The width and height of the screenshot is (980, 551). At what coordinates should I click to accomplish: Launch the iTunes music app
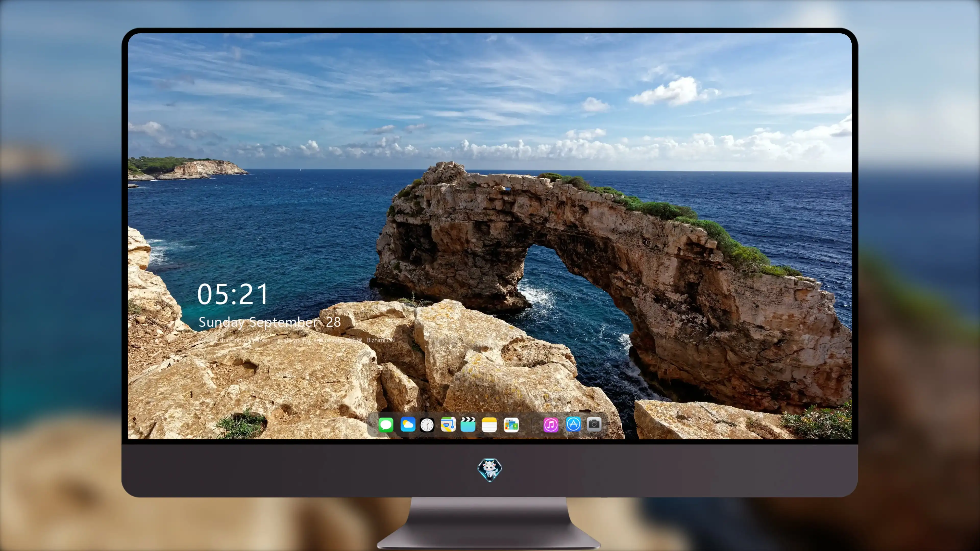click(x=551, y=425)
